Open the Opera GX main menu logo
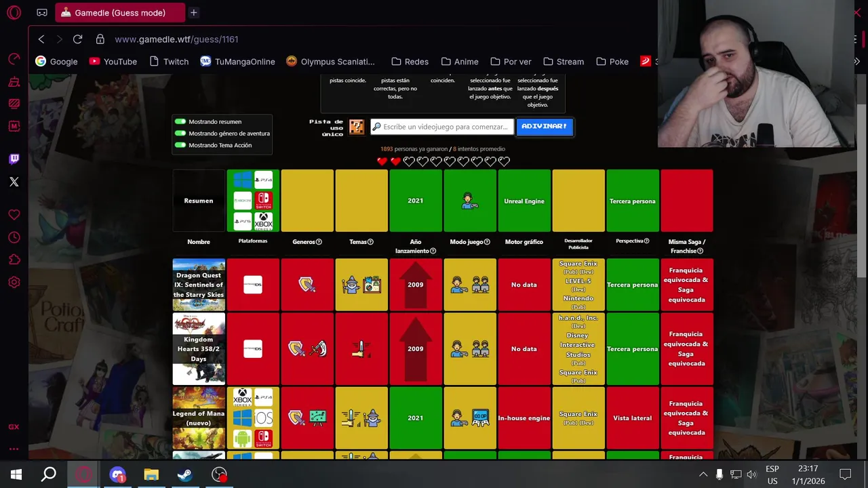Image resolution: width=868 pixels, height=488 pixels. (x=14, y=12)
